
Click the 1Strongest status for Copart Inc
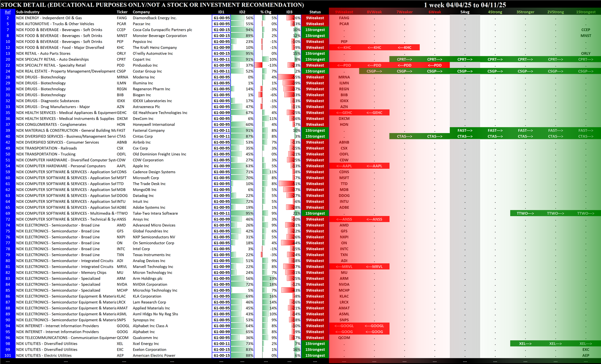(315, 59)
